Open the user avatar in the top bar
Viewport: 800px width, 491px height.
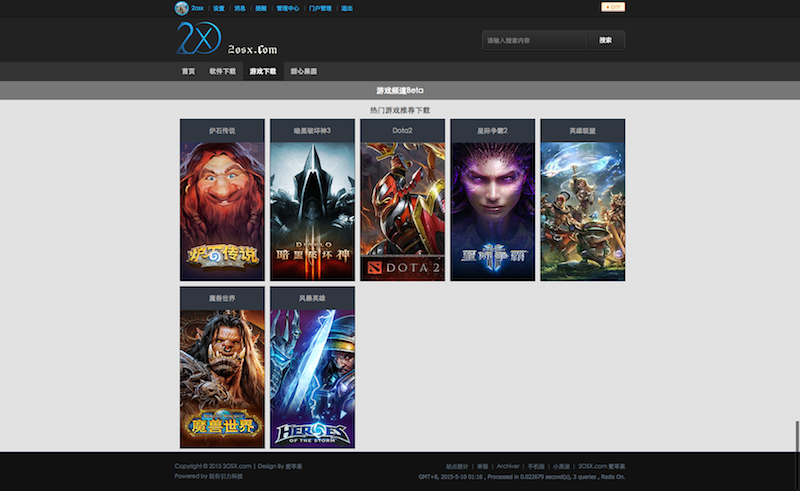182,8
